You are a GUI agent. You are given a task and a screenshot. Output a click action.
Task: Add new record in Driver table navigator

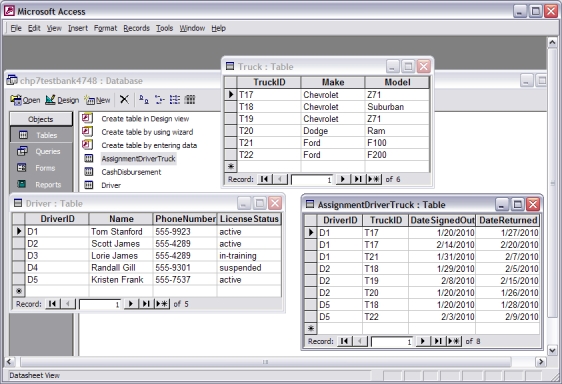162,304
